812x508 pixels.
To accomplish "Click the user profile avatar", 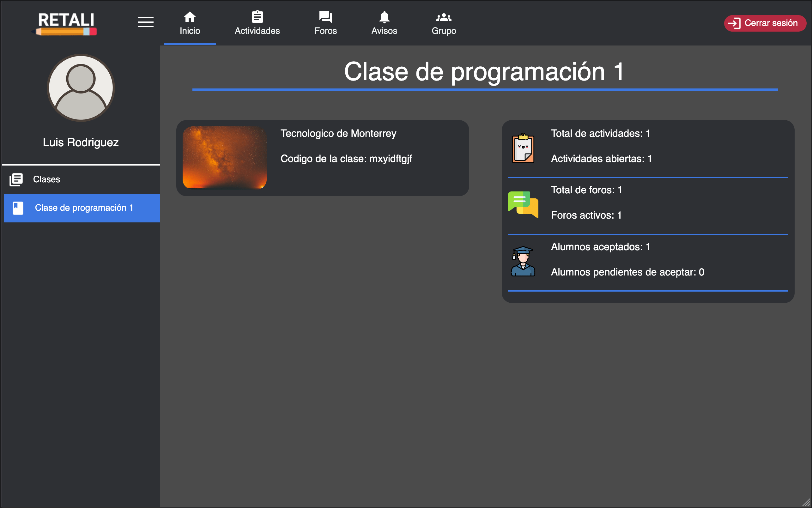I will [x=81, y=88].
